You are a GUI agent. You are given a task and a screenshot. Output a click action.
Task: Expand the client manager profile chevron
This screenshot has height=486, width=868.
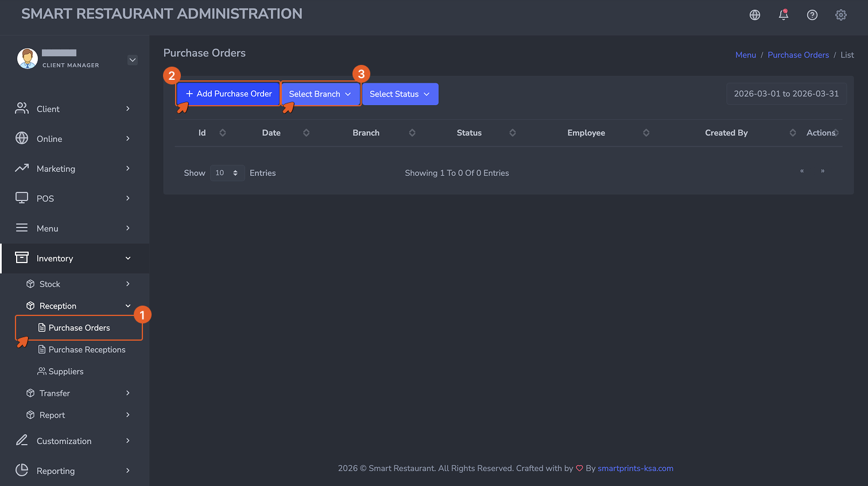(133, 60)
